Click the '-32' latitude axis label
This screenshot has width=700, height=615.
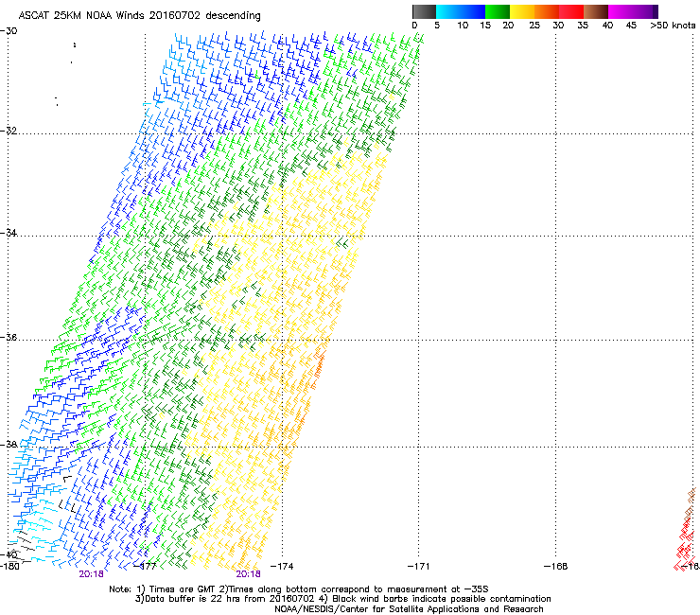[x=9, y=131]
